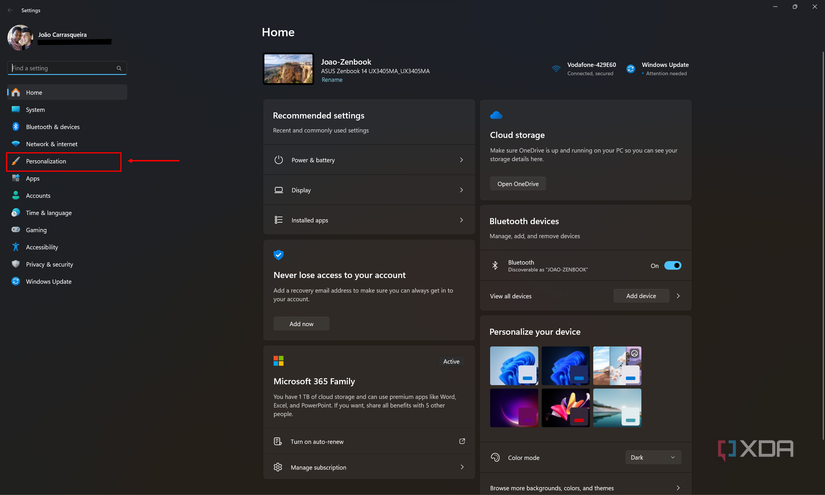Click the vertical scrollbar on the right
Image resolution: width=825 pixels, height=495 pixels.
[x=823, y=245]
